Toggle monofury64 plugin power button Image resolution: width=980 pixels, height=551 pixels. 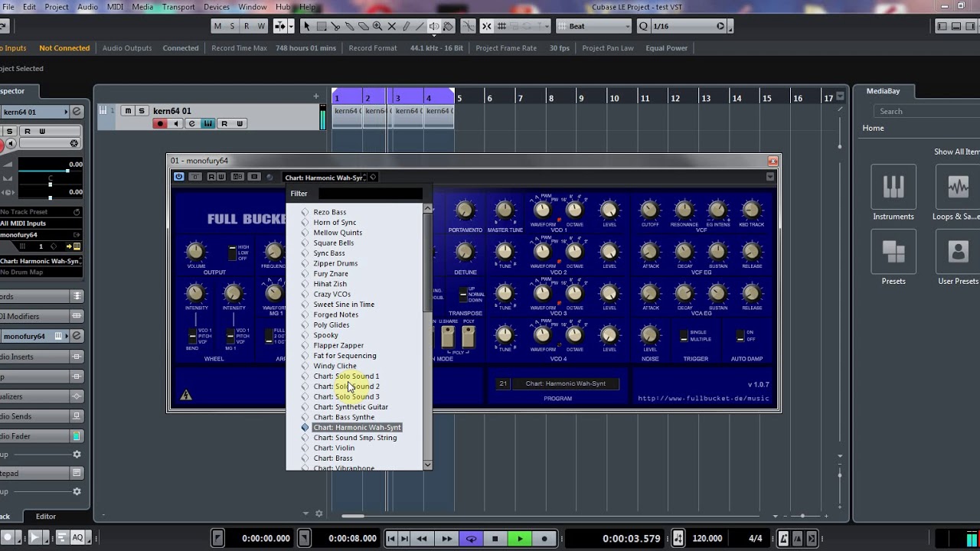(x=178, y=177)
